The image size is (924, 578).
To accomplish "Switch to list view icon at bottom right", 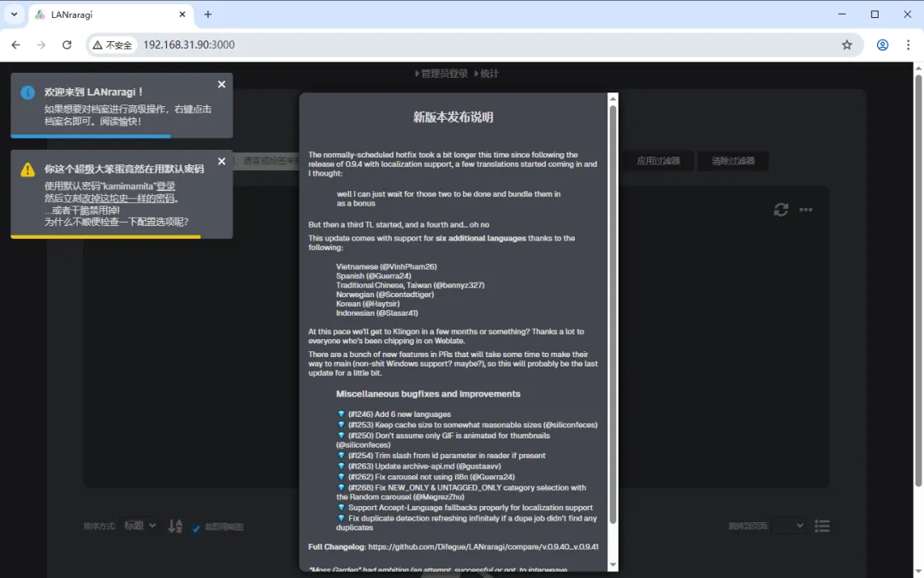I will point(822,526).
